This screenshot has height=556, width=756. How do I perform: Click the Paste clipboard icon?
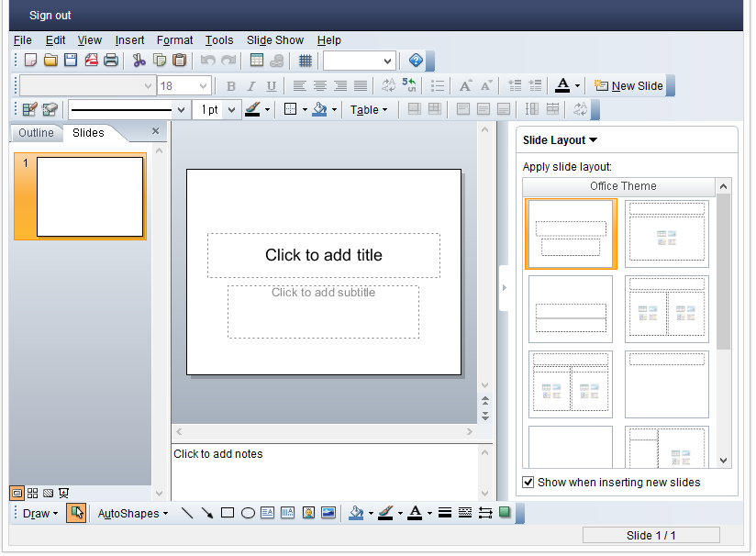pyautogui.click(x=179, y=61)
